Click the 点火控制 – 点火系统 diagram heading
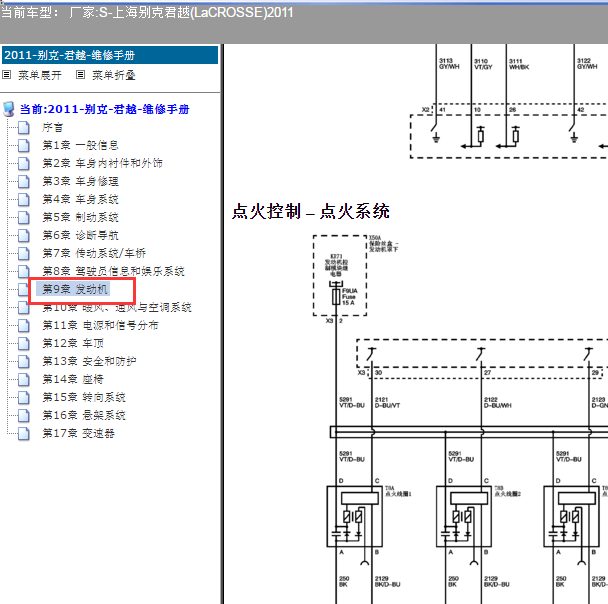Screen dimensions: 608x604 click(x=311, y=212)
